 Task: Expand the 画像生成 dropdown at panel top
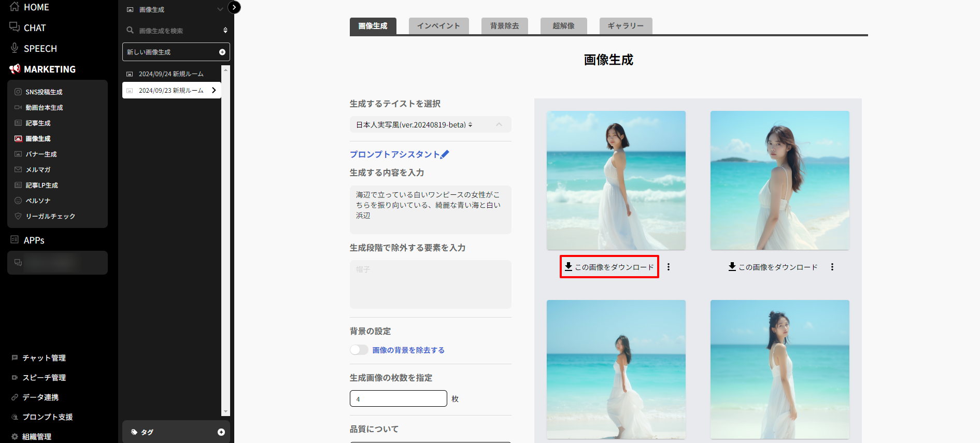(x=220, y=9)
